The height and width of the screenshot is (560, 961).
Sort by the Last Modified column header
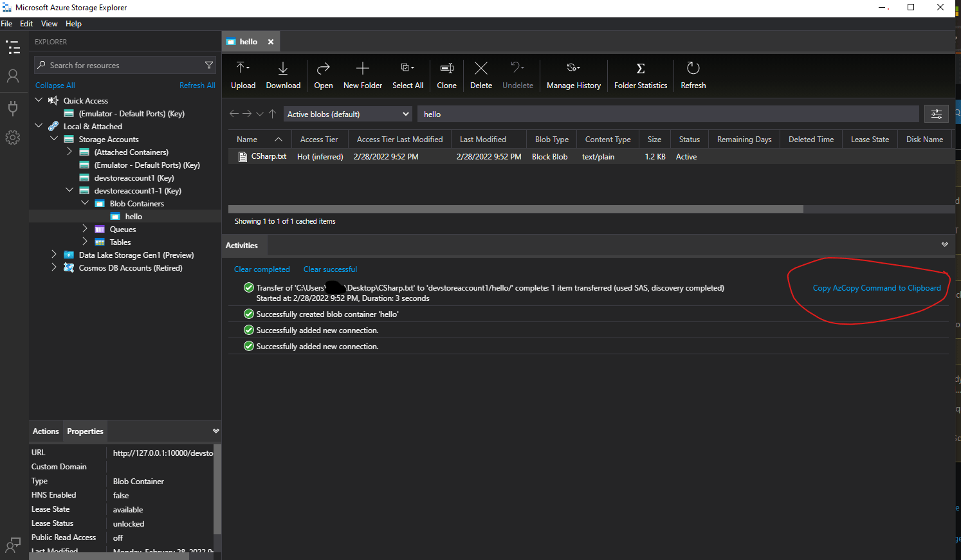pyautogui.click(x=483, y=140)
